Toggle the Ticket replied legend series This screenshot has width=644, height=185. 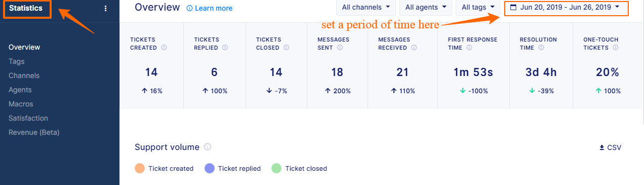coord(232,168)
